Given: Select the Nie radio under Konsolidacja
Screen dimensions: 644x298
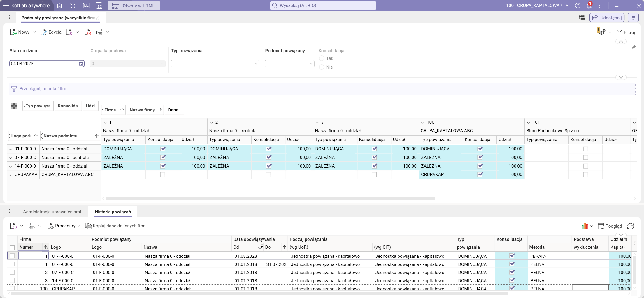Looking at the screenshot, I should 322,67.
